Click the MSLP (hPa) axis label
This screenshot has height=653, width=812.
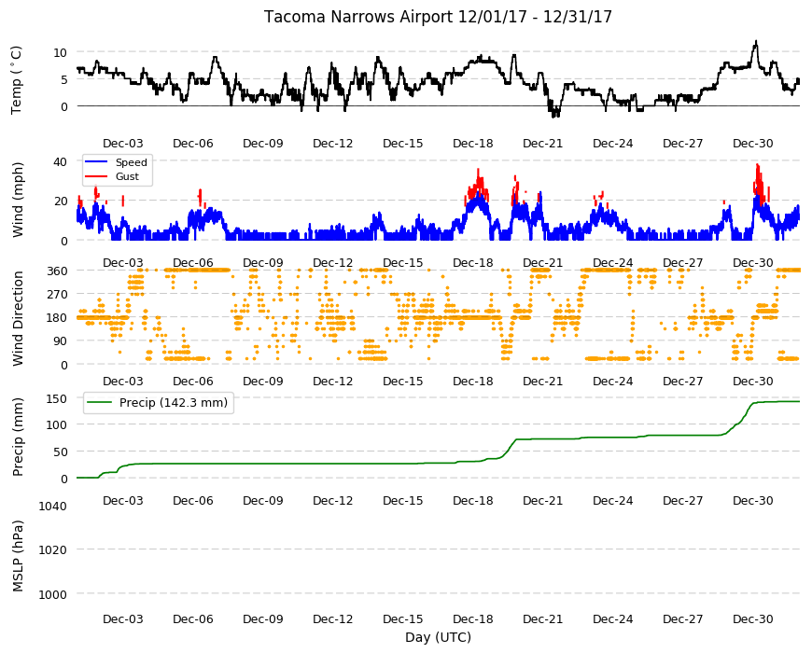click(x=18, y=556)
